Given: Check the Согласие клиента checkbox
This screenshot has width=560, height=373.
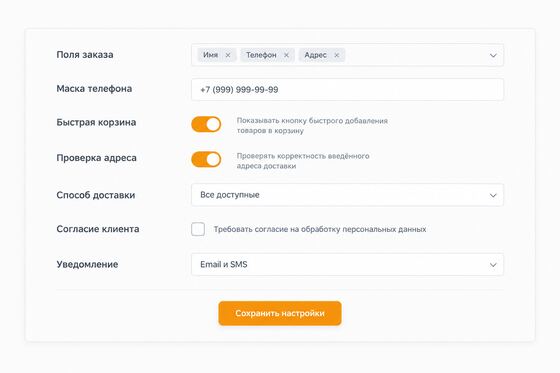Looking at the screenshot, I should (198, 229).
